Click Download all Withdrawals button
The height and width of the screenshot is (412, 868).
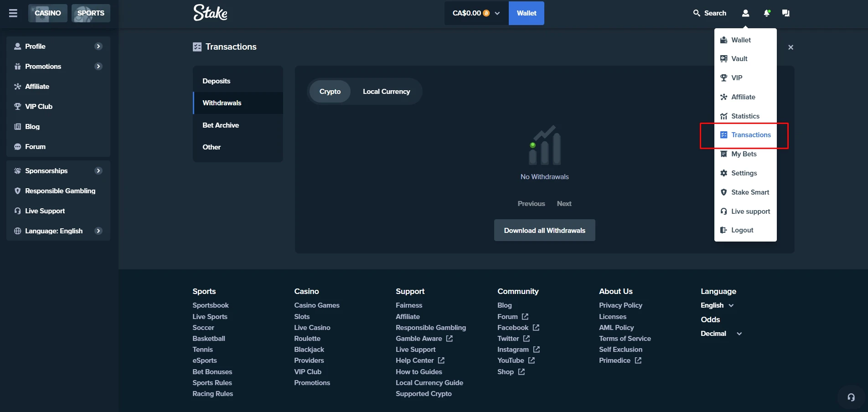coord(544,231)
